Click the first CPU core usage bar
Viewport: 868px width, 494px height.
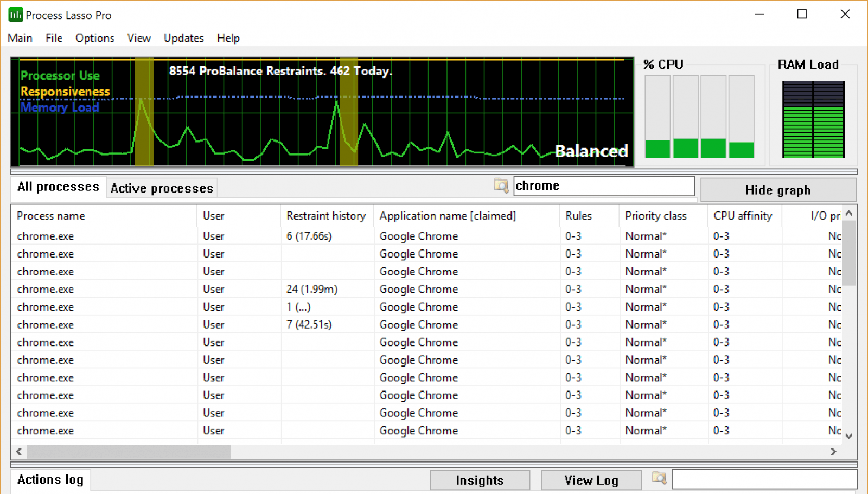[658, 117]
